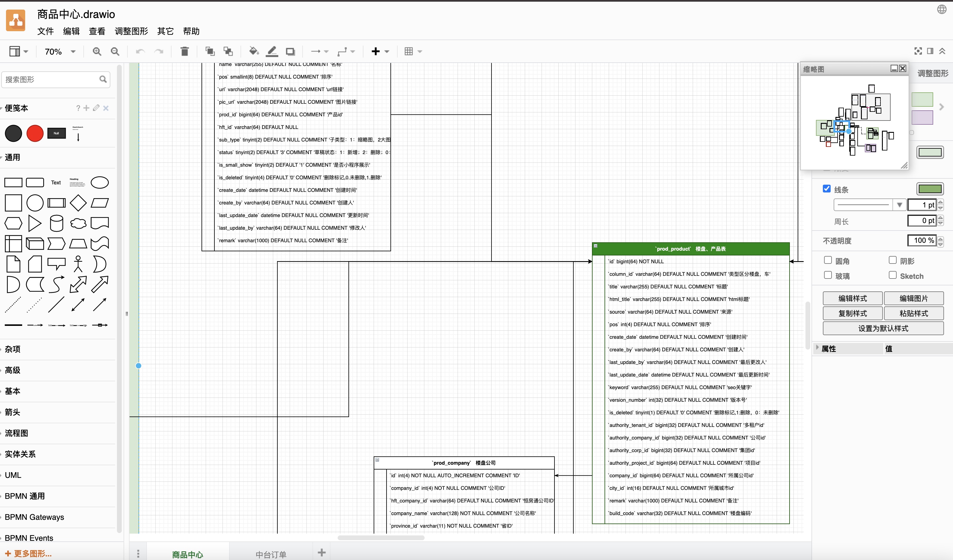Open the waypoint style dropdown
This screenshot has width=953, height=560.
click(x=346, y=52)
